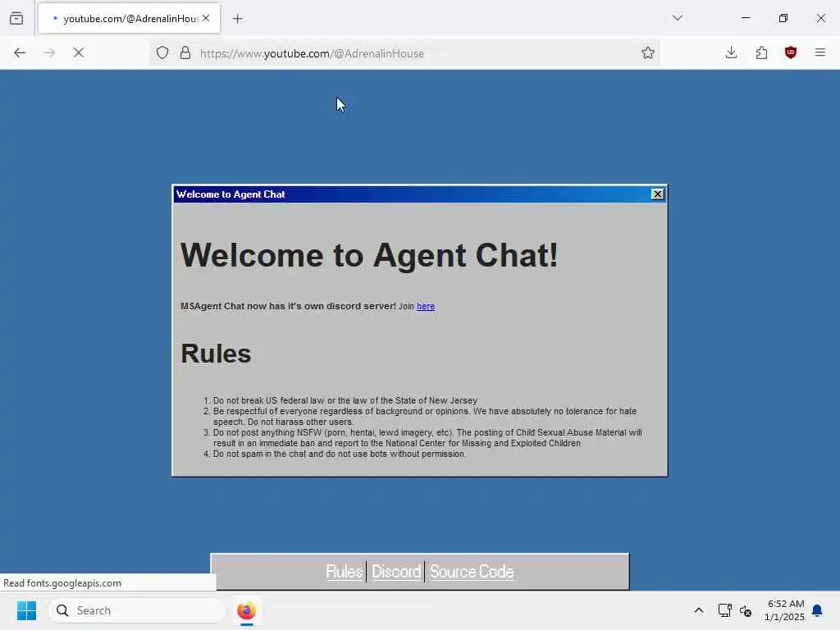Click 'MSAgent Chat now has it's own discord server!'
This screenshot has width=840, height=630.
click(288, 307)
